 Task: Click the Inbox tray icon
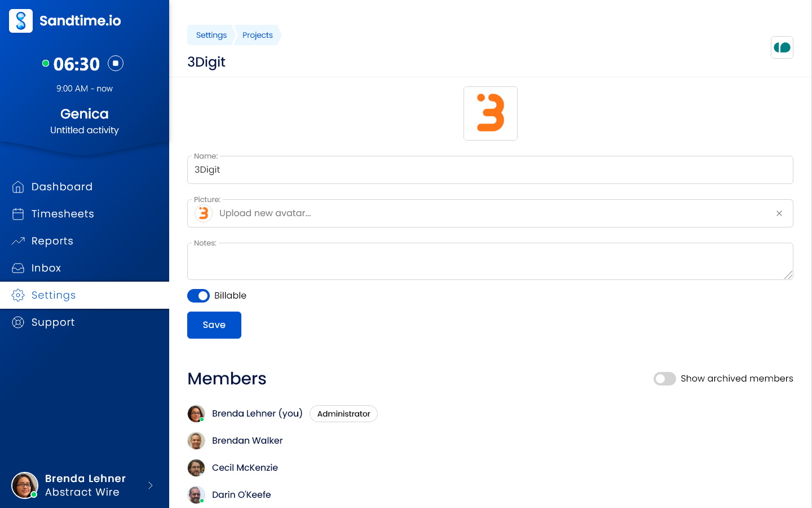point(18,268)
